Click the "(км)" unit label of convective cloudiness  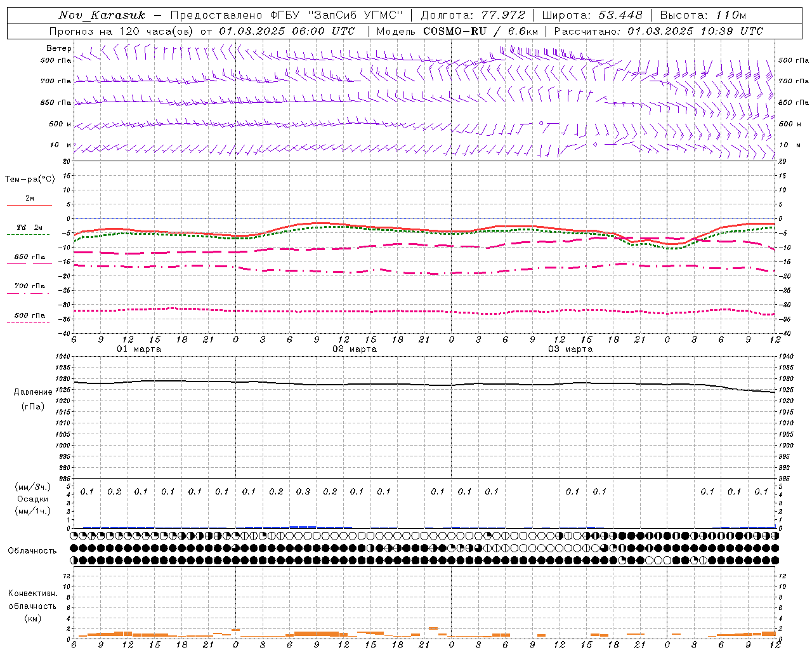tap(33, 618)
